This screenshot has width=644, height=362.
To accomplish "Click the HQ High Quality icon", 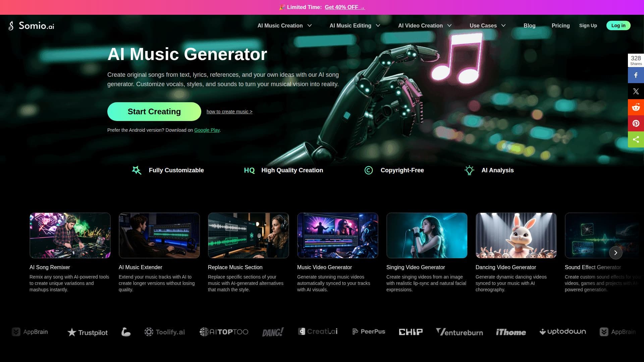I will [249, 170].
